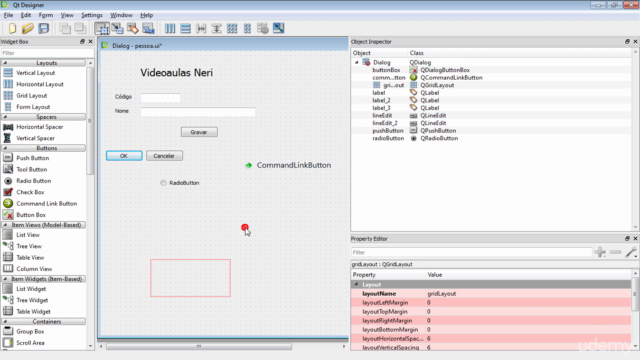This screenshot has width=640, height=360.
Task: Focus the Property Editor filter field
Action: pos(471,252)
